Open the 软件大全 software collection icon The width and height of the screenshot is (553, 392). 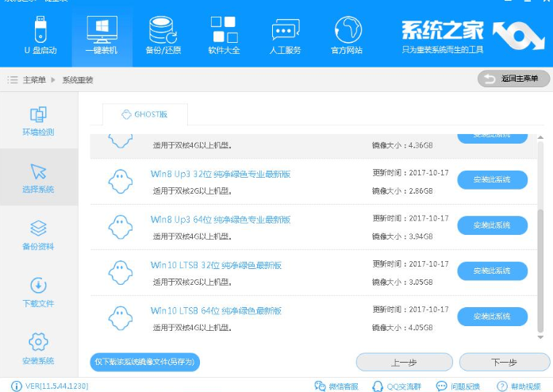coord(225,35)
